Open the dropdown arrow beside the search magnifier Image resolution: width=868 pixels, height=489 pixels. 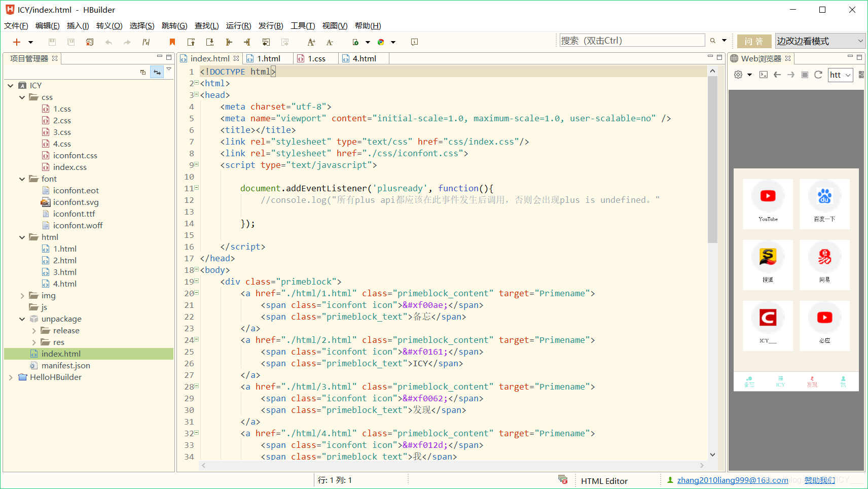point(724,41)
